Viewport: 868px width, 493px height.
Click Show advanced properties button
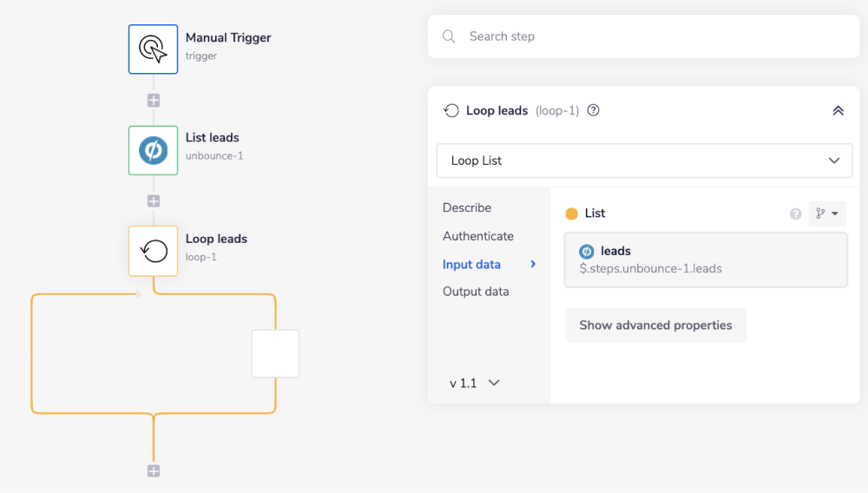655,325
